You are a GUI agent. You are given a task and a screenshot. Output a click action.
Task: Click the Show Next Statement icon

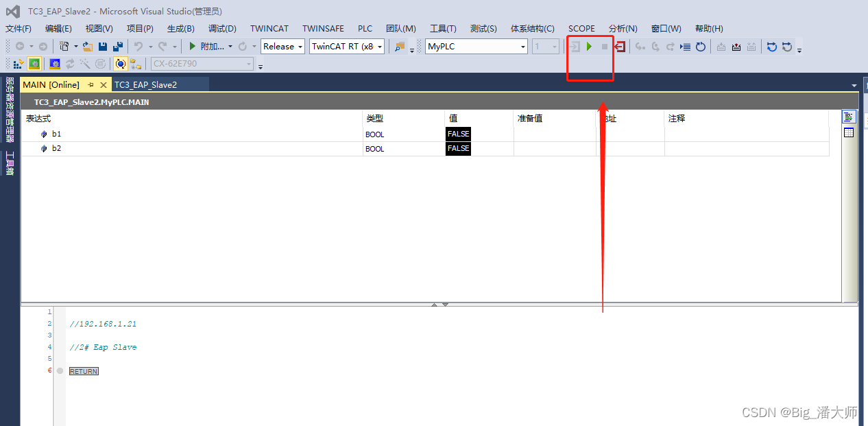[x=685, y=47]
